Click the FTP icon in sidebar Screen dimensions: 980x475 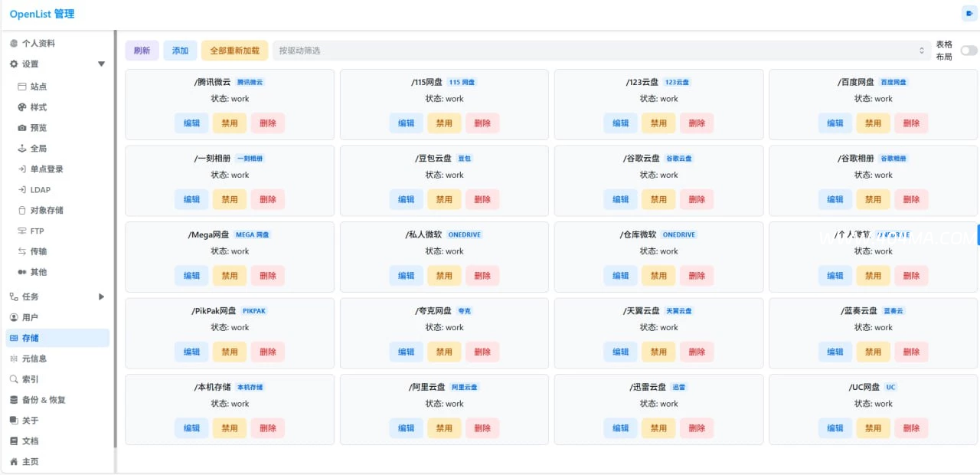tap(22, 231)
